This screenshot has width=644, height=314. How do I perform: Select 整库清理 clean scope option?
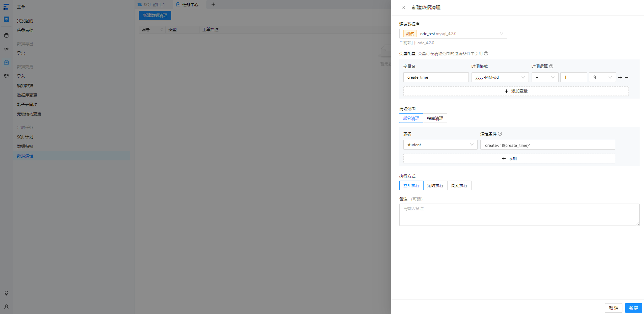[435, 118]
